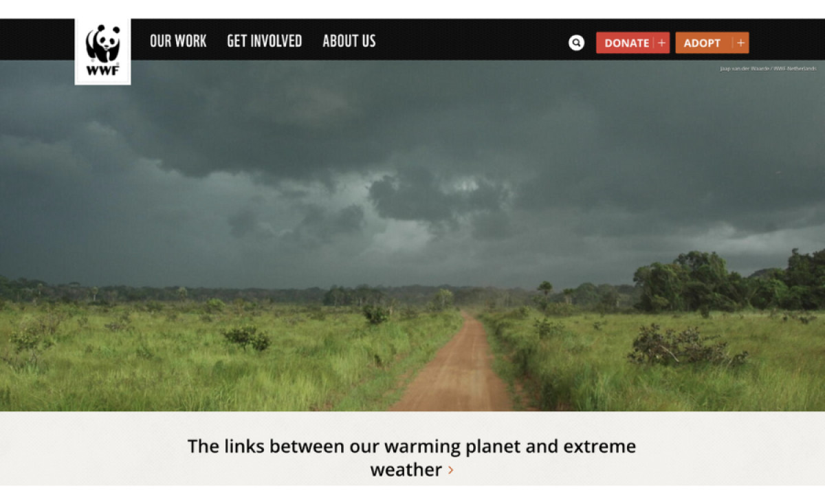825x504 pixels.
Task: Open the Our Work menu
Action: (x=178, y=41)
